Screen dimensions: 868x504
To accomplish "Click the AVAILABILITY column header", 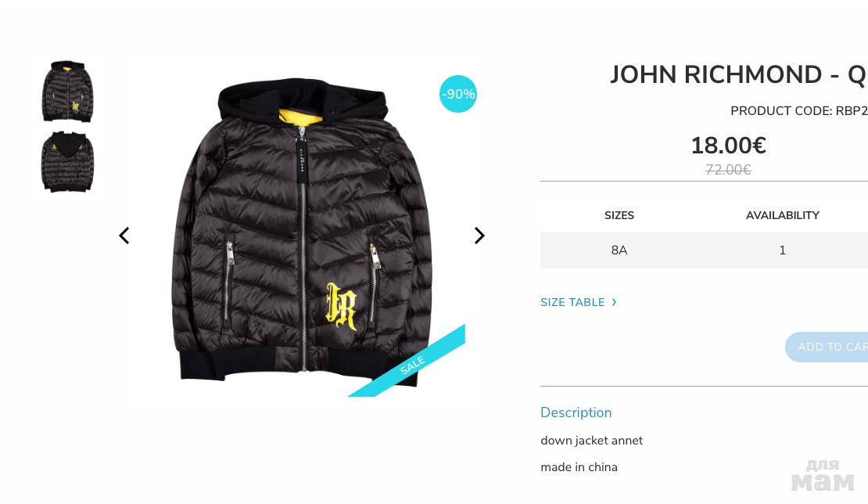I will coord(782,215).
